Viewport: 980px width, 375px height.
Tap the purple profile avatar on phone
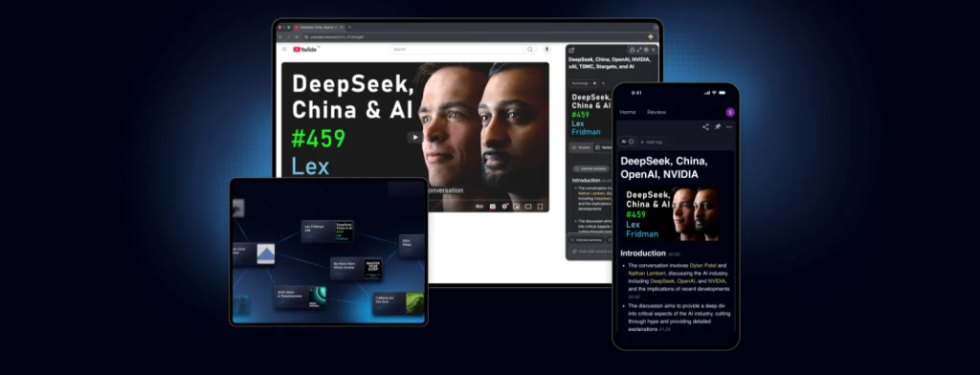click(730, 112)
